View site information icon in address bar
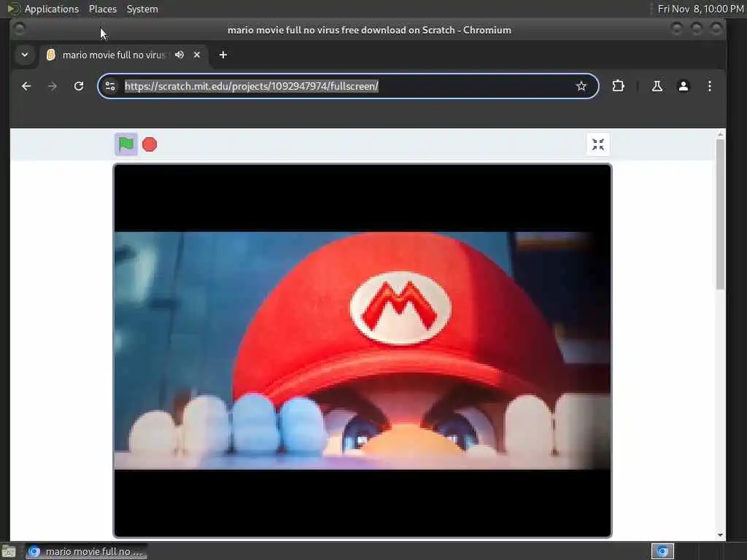747x560 pixels. (110, 86)
